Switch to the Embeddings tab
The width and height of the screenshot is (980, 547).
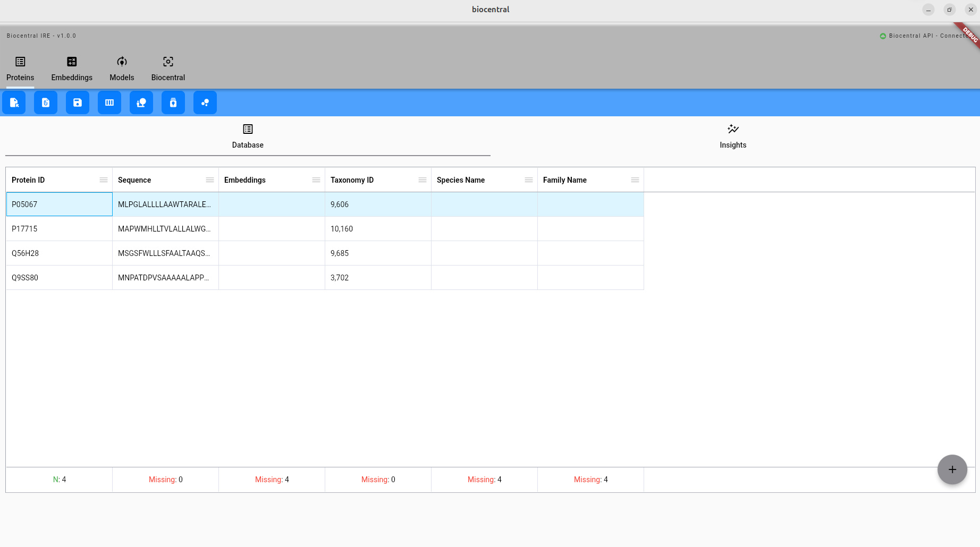[72, 69]
